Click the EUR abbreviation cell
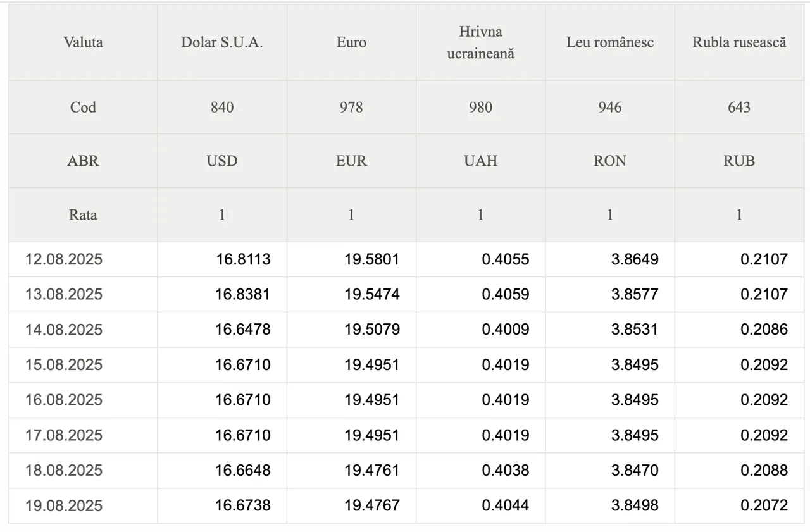Viewport: 810px width, 532px height. coord(351,161)
